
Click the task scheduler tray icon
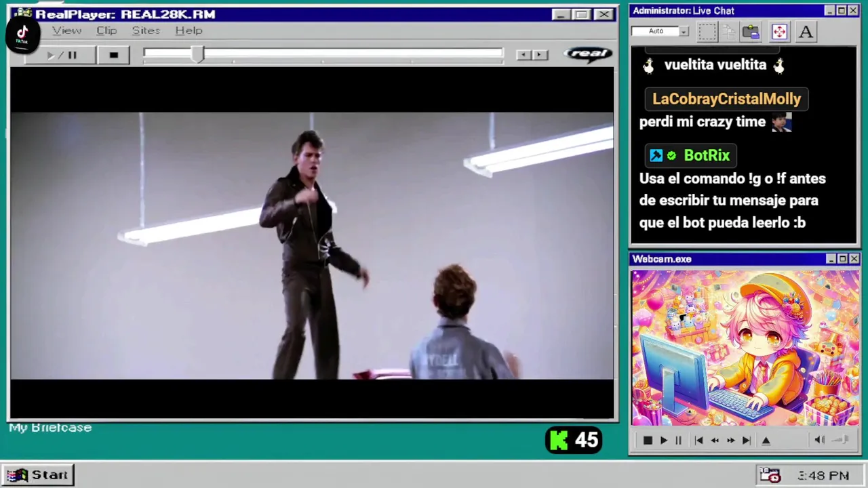coord(770,476)
